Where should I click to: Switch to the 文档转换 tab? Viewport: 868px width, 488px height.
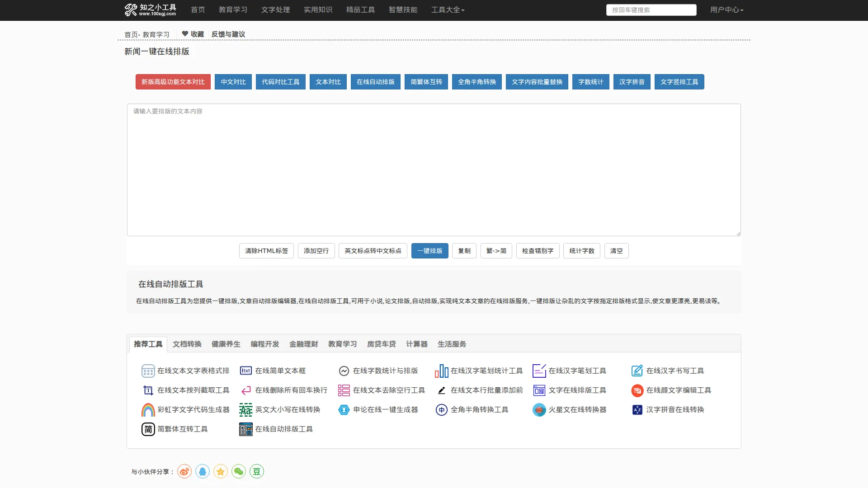click(x=187, y=344)
